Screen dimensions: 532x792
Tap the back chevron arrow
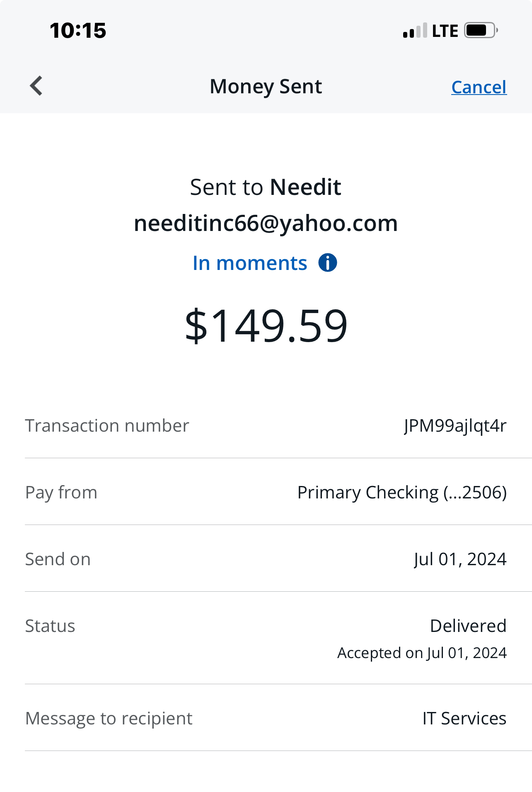[x=36, y=86]
